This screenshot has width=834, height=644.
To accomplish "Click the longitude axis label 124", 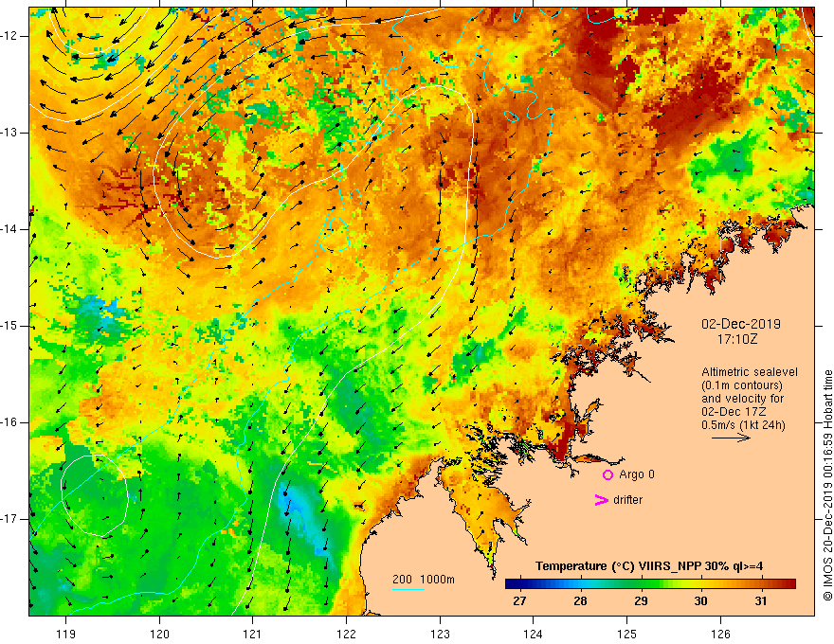I will point(534,634).
